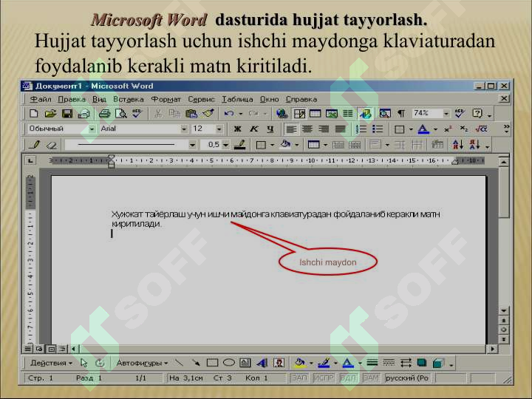
Task: Toggle underline formatting (Ч)
Action: [x=270, y=129]
